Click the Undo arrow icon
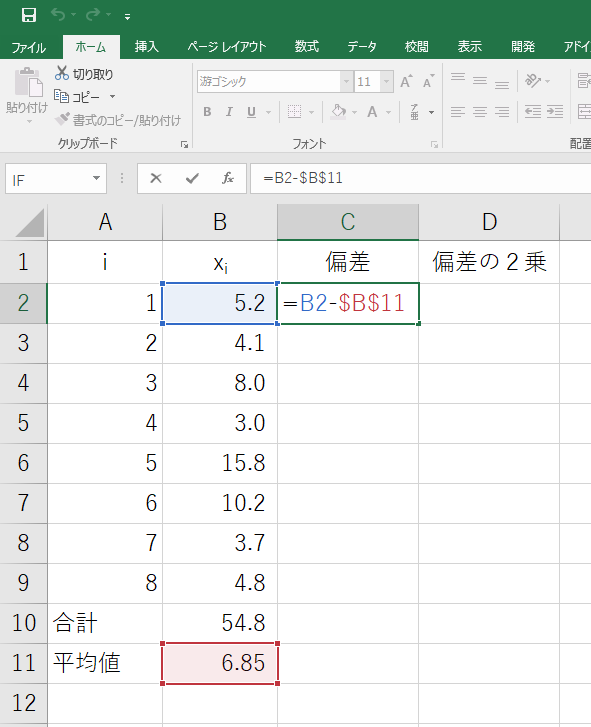The width and height of the screenshot is (591, 727). 58,15
